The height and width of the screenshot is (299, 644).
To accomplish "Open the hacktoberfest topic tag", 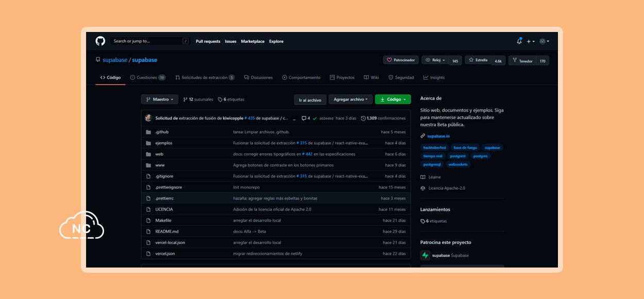I will (x=435, y=147).
